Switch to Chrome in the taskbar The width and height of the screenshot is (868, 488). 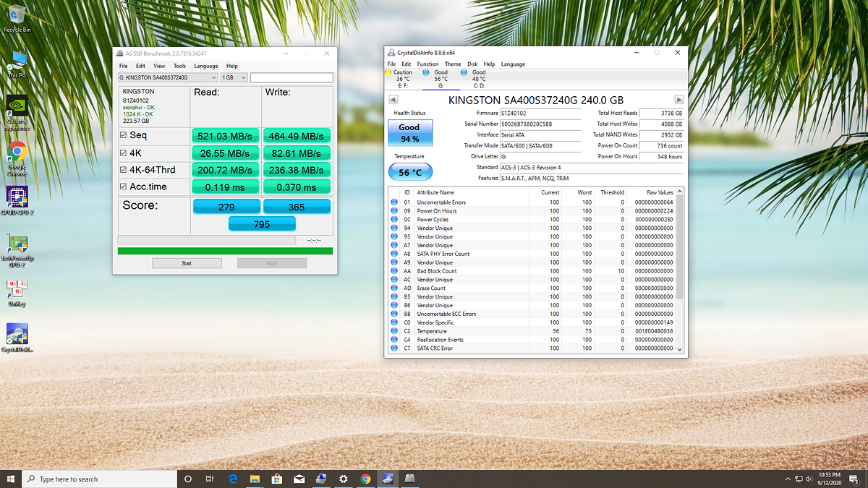(365, 479)
